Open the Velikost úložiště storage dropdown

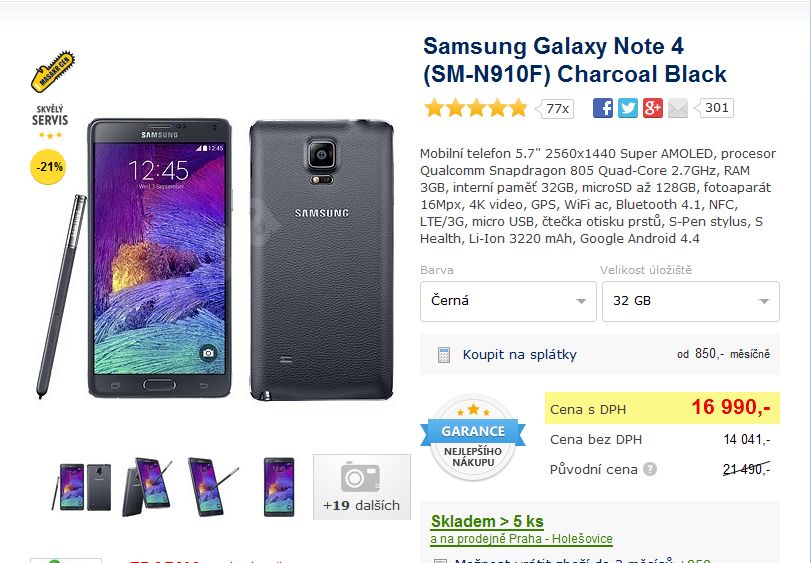[690, 301]
